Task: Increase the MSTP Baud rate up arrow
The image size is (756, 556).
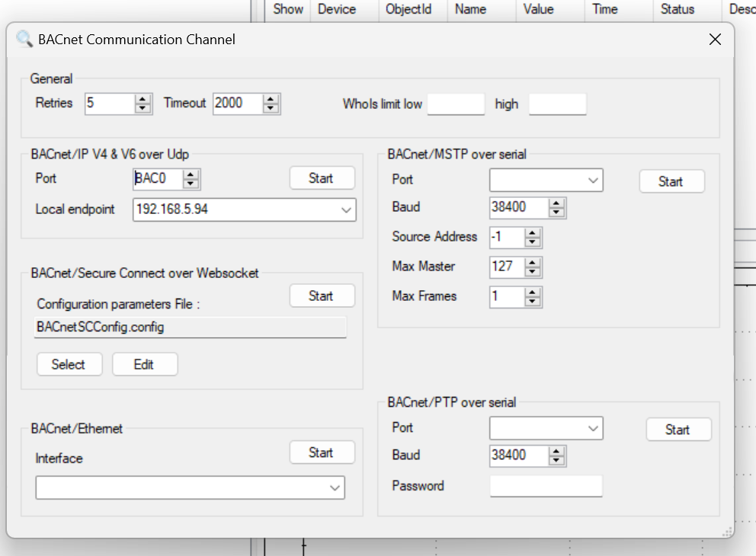Action: pos(556,203)
